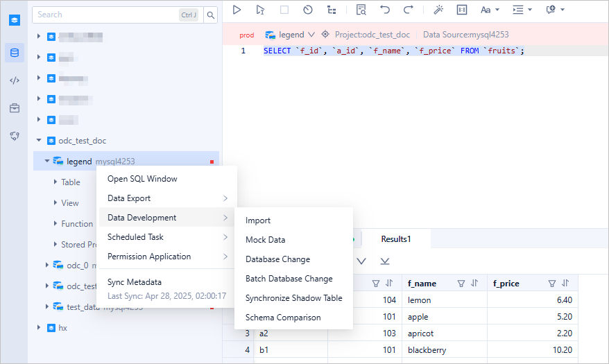
Task: Click the Format SQL magic wand icon
Action: click(x=438, y=10)
